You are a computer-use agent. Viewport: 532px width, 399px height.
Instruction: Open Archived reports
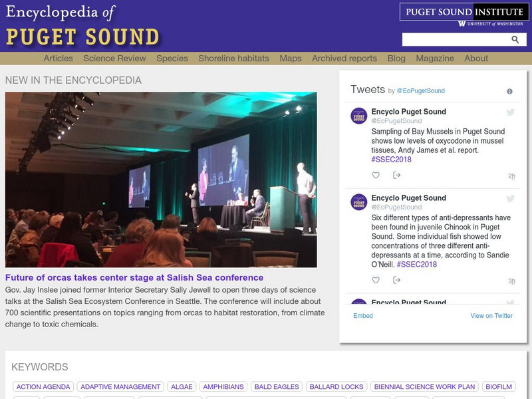pos(344,59)
